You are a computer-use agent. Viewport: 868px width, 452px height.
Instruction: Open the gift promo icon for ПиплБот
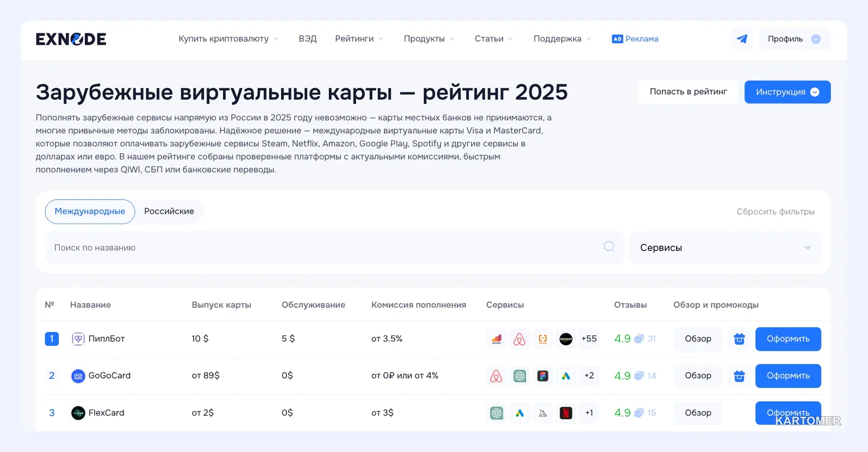click(x=739, y=339)
